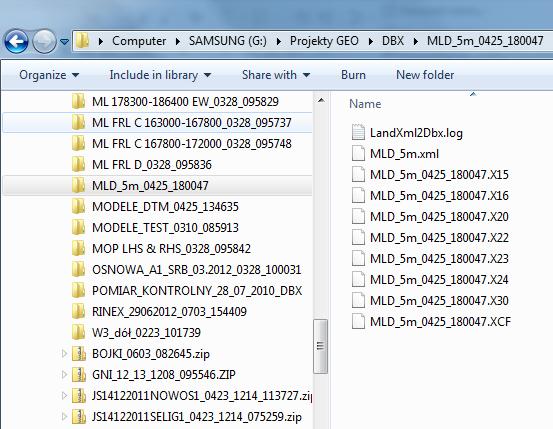Select Computer in the address breadcrumb
Screen dimensions: 553x429
point(139,41)
